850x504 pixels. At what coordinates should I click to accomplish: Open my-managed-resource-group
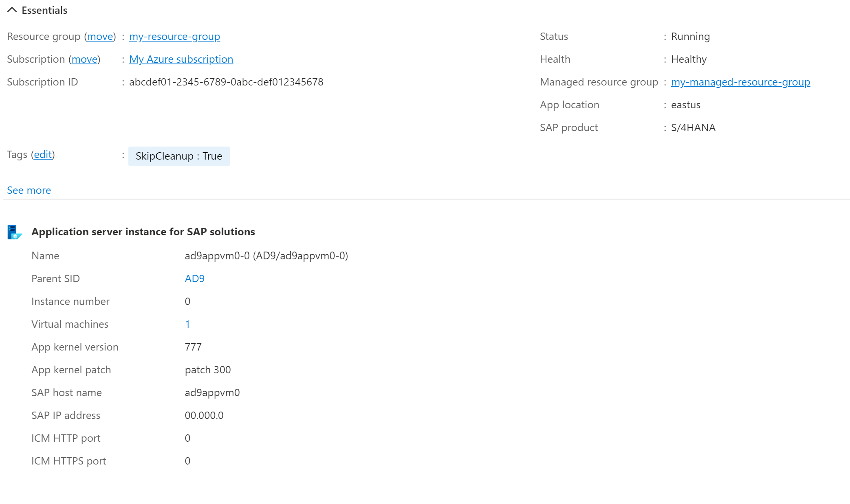741,82
